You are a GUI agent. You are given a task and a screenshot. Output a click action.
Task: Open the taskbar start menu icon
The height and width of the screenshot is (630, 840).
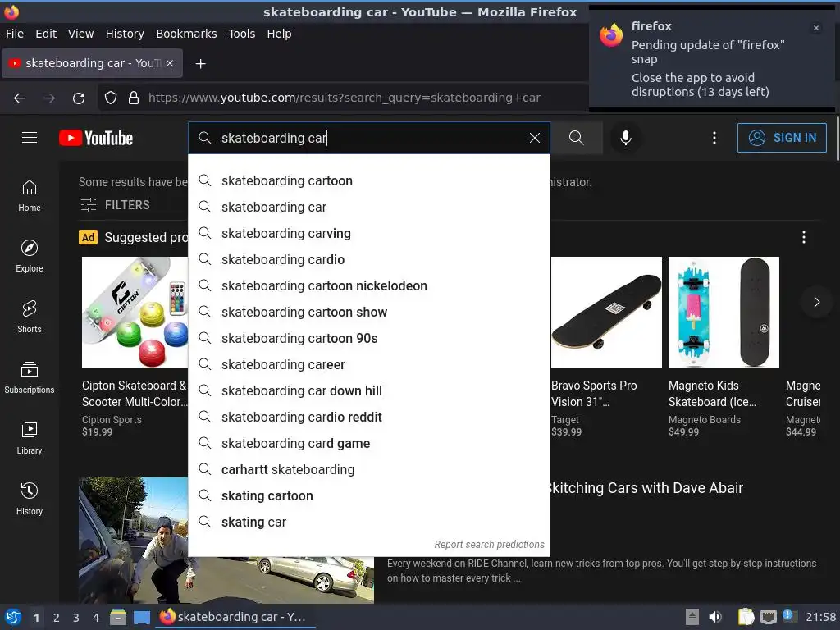point(13,617)
